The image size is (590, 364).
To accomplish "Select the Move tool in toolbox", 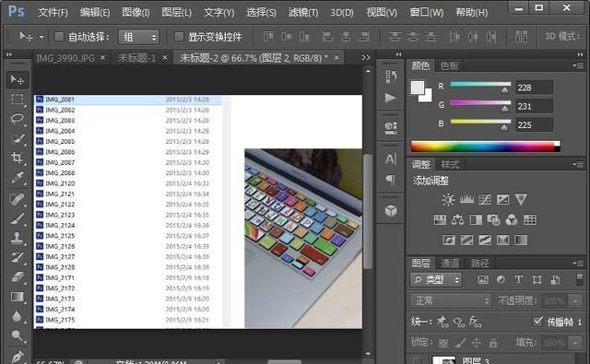I will coord(18,80).
